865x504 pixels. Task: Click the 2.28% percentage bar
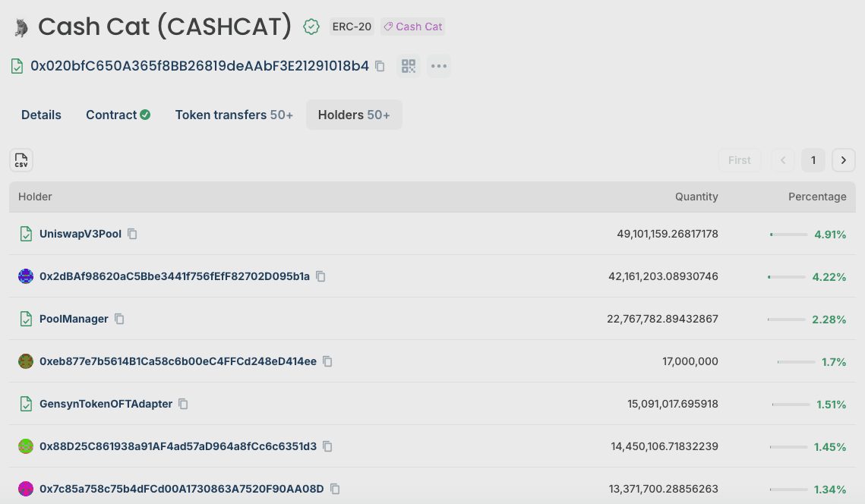787,320
